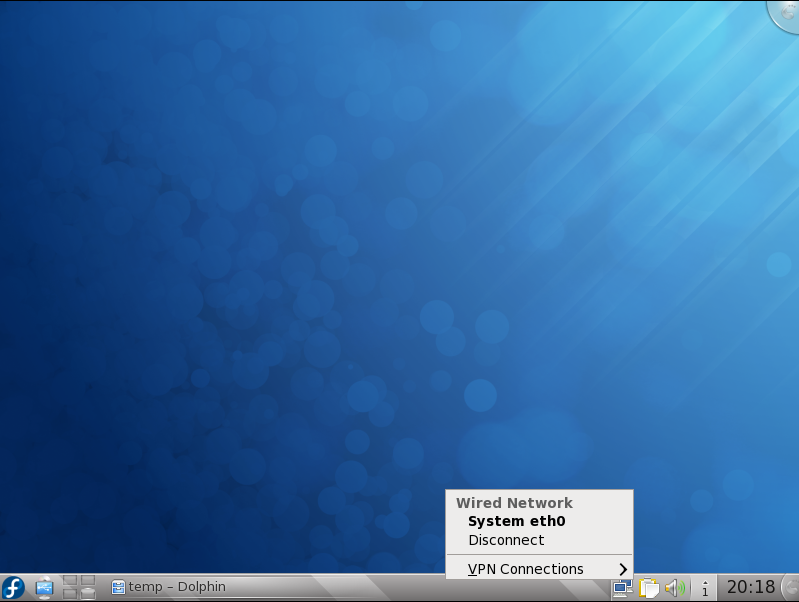Click the device notifier icon in panel
Image resolution: width=799 pixels, height=602 pixels.
click(x=44, y=588)
